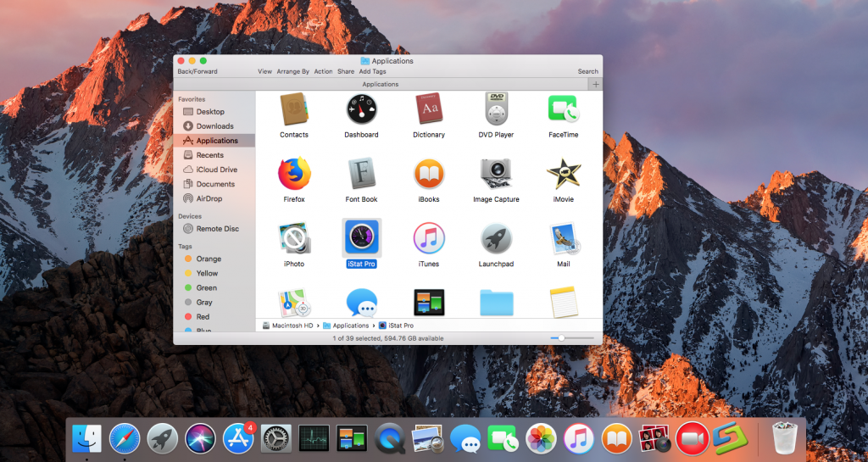Click Applications in the path bar
Image resolution: width=868 pixels, height=462 pixels.
[346, 326]
